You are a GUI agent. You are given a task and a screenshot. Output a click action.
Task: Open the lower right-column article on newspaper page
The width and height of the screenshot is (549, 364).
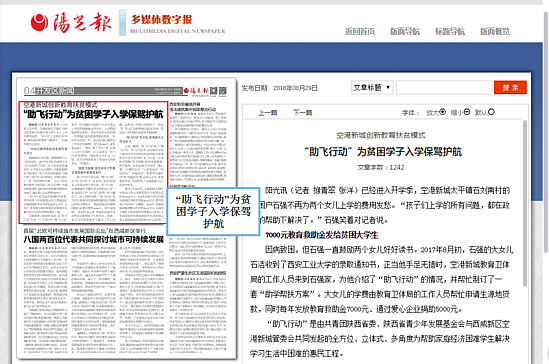[198, 312]
